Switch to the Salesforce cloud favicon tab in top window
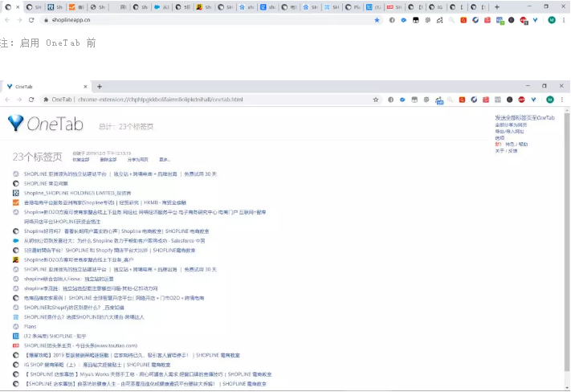571x392 pixels. click(161, 7)
